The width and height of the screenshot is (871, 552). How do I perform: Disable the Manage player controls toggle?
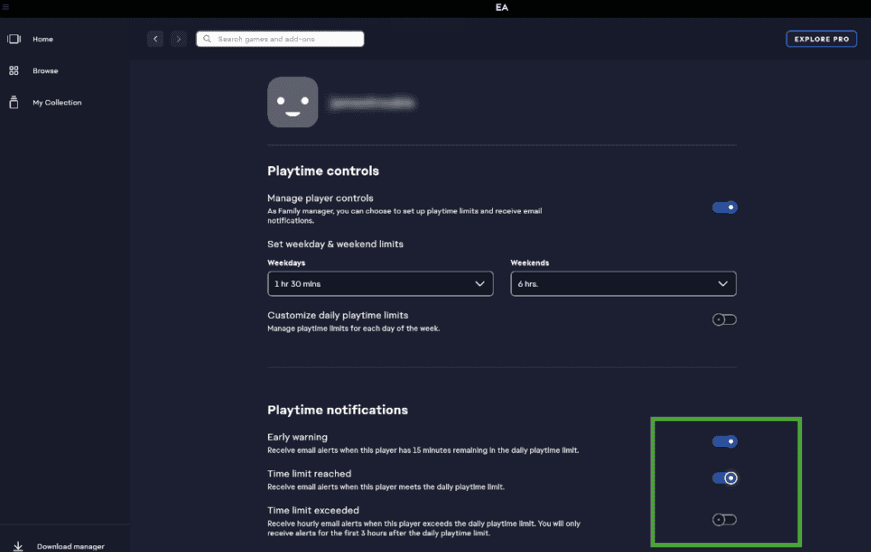[x=724, y=208]
